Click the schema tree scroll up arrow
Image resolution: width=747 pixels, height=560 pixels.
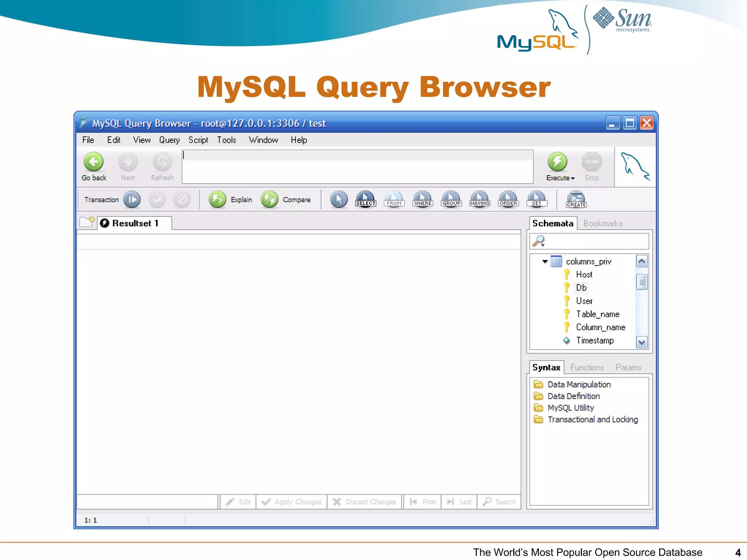642,261
